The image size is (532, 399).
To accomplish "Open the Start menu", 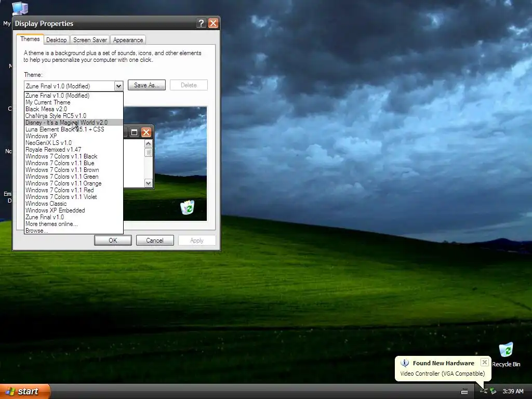I will pos(25,391).
